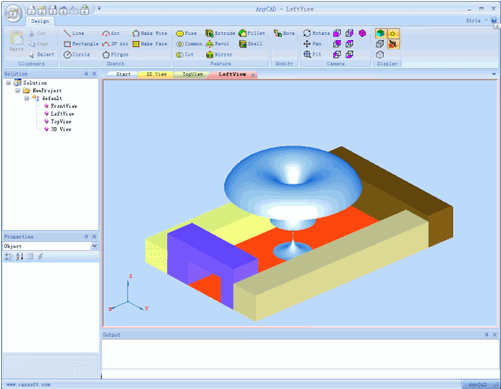Activate the Pan camera tool
501x389 pixels.
(x=312, y=44)
